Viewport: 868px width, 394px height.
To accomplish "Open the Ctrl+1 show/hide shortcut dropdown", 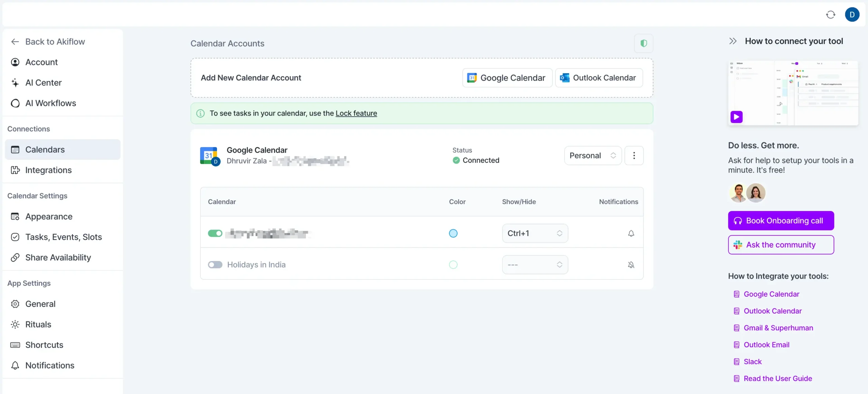I will (535, 233).
